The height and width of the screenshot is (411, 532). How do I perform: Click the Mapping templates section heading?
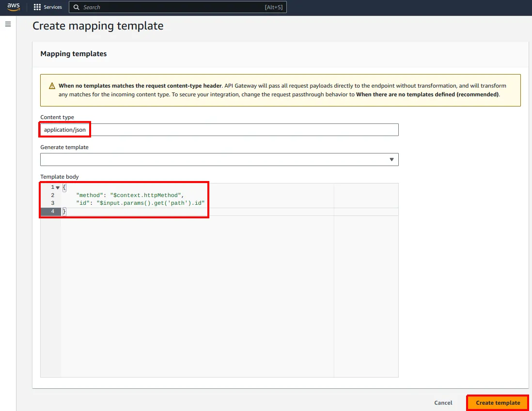73,54
